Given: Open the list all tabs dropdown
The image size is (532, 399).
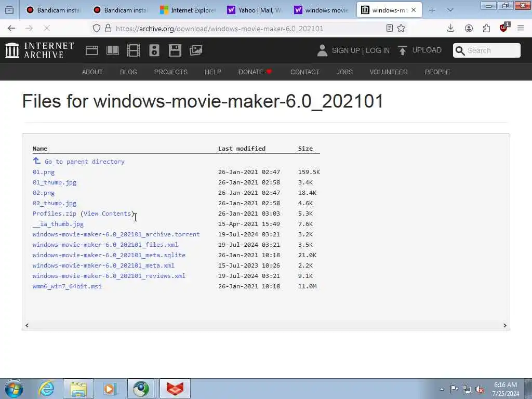Looking at the screenshot, I should (x=450, y=10).
